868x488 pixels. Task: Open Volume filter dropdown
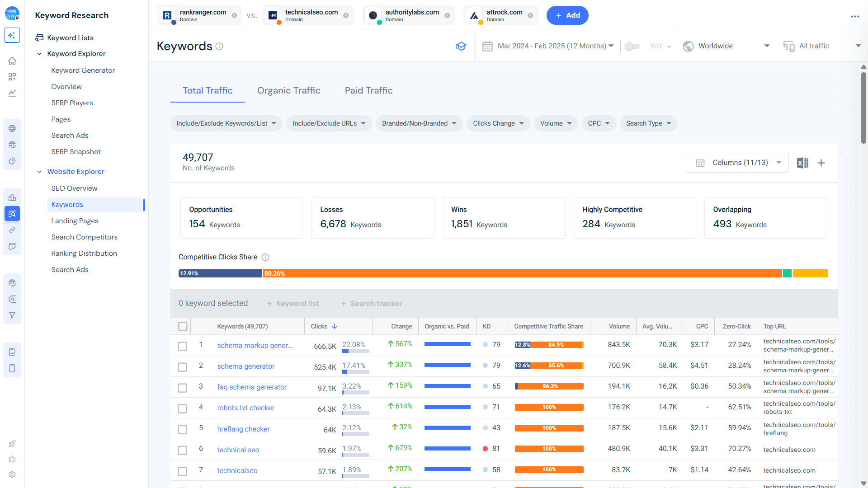(x=556, y=123)
